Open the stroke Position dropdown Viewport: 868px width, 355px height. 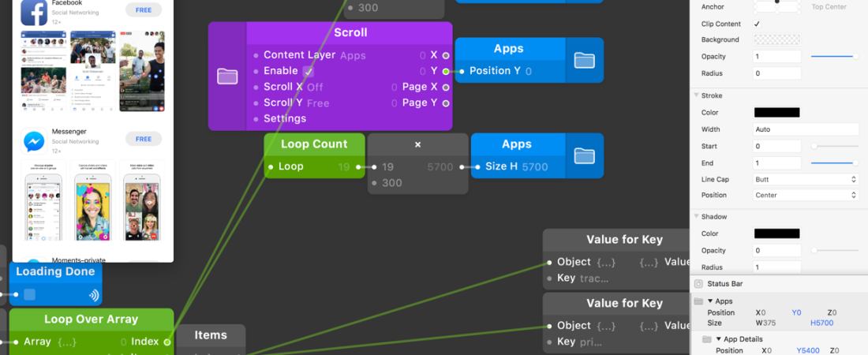coord(806,195)
